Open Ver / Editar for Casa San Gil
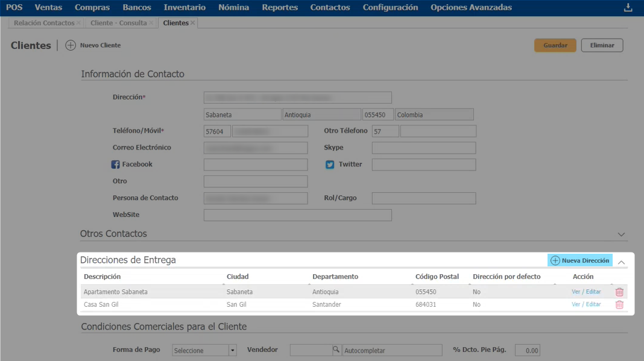The width and height of the screenshot is (644, 361). click(586, 304)
